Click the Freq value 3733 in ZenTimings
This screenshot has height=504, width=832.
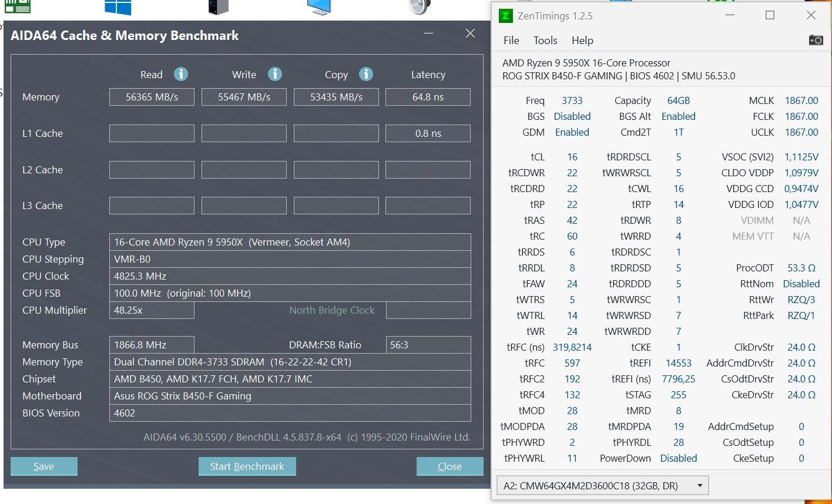572,100
